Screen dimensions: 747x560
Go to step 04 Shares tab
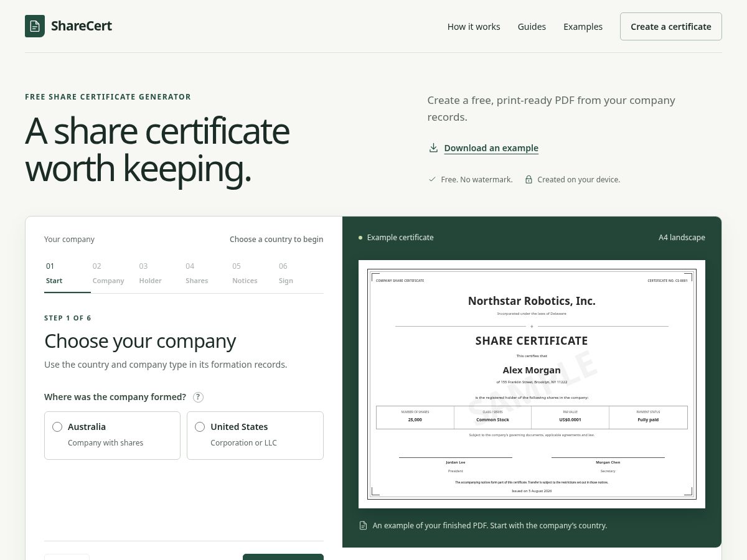(207, 273)
